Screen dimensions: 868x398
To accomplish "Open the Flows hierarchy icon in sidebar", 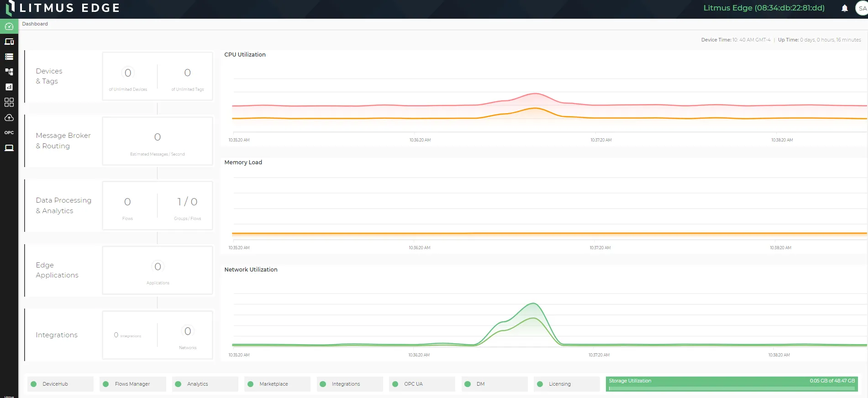I will [9, 72].
